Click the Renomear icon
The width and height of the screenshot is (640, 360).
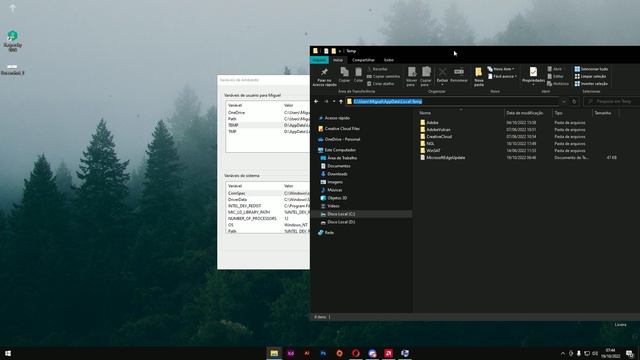point(459,72)
